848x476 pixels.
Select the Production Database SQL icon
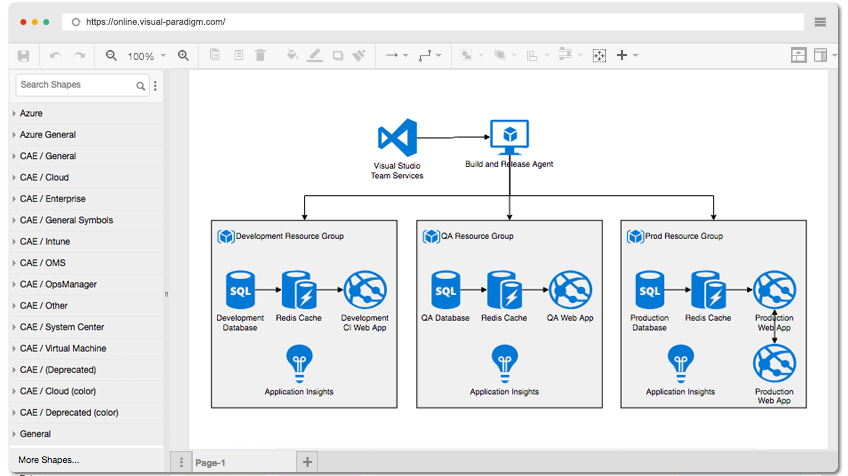coord(650,290)
